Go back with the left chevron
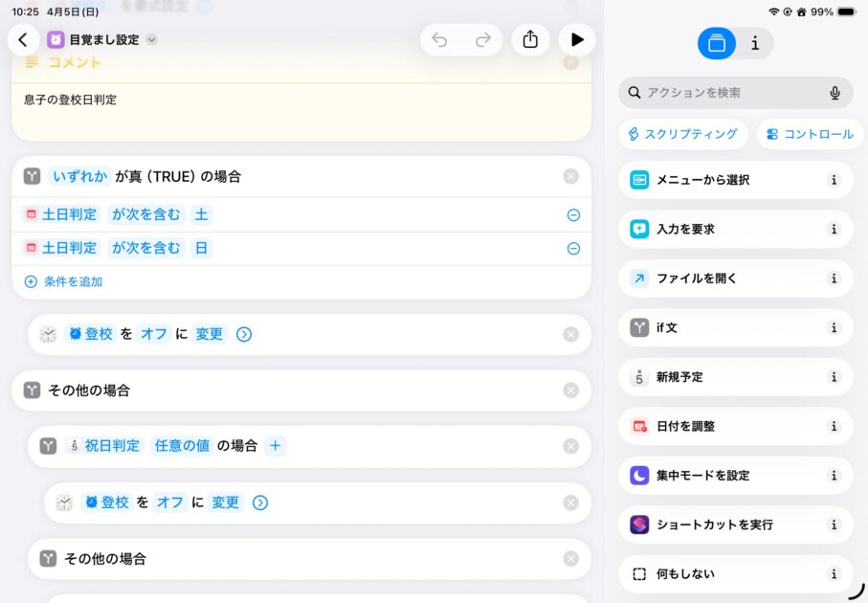This screenshot has width=868, height=603. (x=23, y=40)
